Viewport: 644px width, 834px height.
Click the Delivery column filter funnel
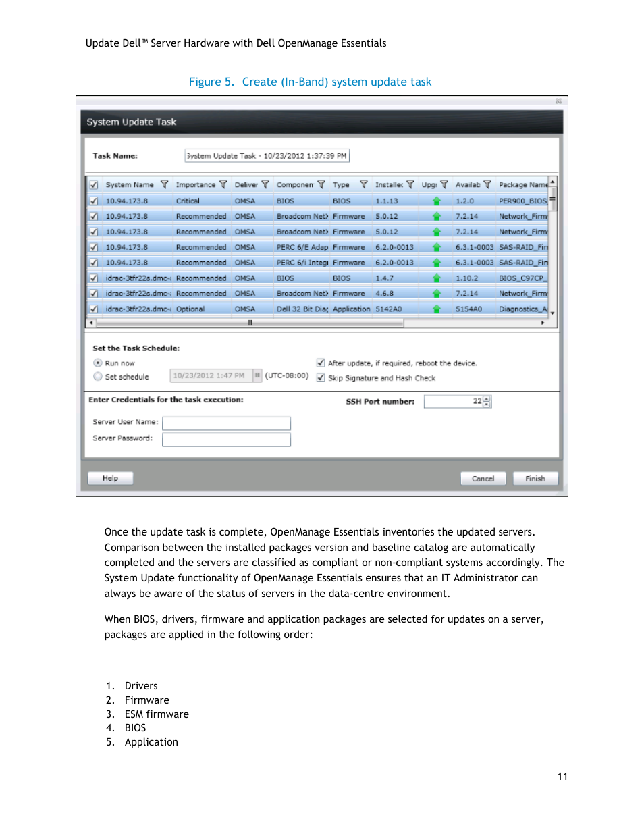(265, 184)
